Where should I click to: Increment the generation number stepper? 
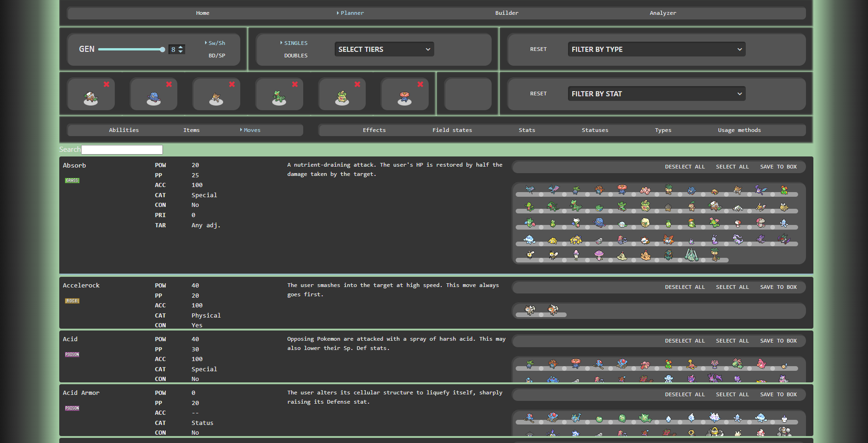coord(181,47)
